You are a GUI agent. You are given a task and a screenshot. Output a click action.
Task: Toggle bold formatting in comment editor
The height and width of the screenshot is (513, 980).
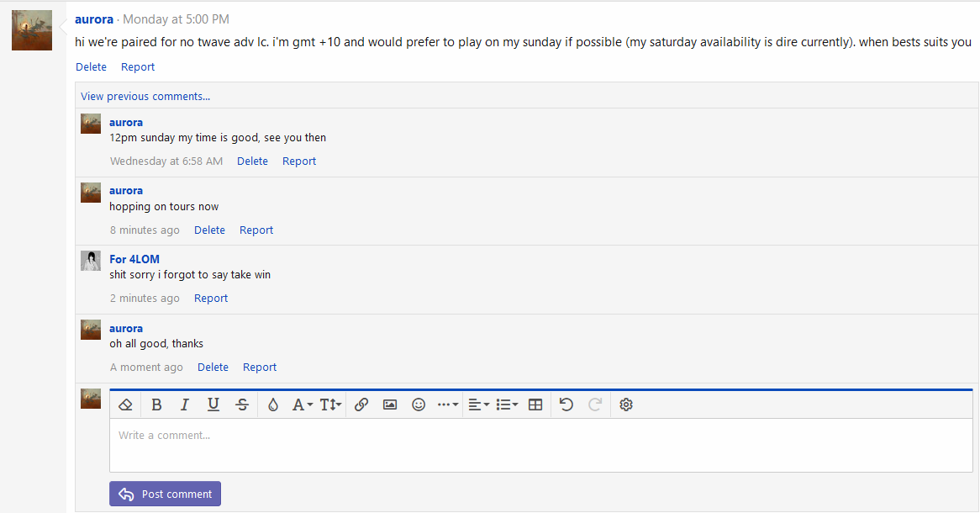click(x=156, y=405)
